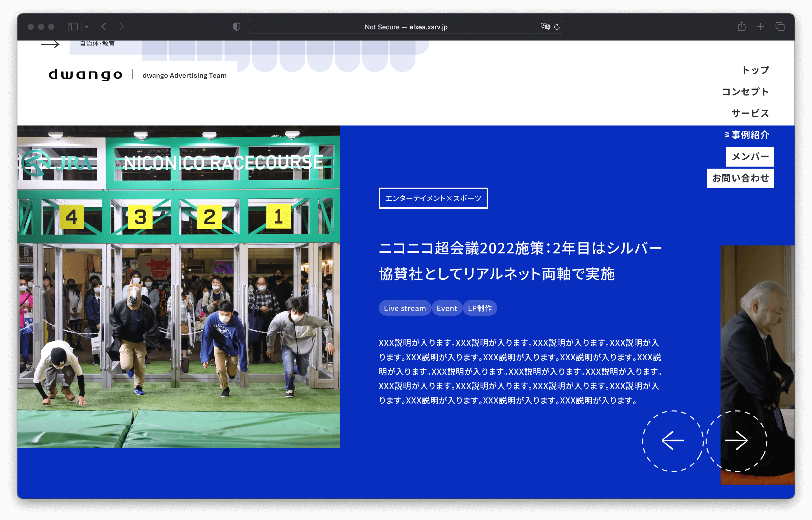The image size is (812, 520).
Task: Open the privacy report shield icon
Action: (237, 27)
